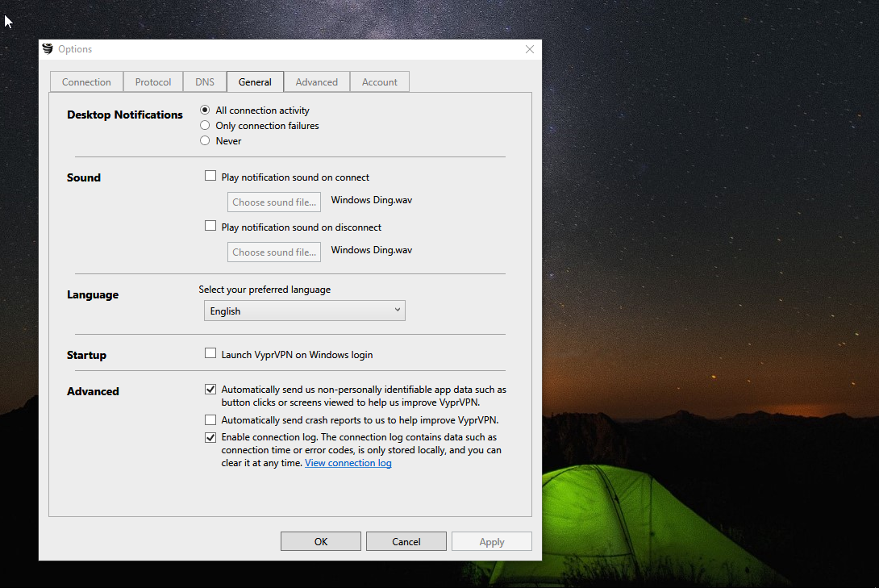Screen dimensions: 879x588
Task: Uncheck automatically send app data option
Action: click(210, 390)
